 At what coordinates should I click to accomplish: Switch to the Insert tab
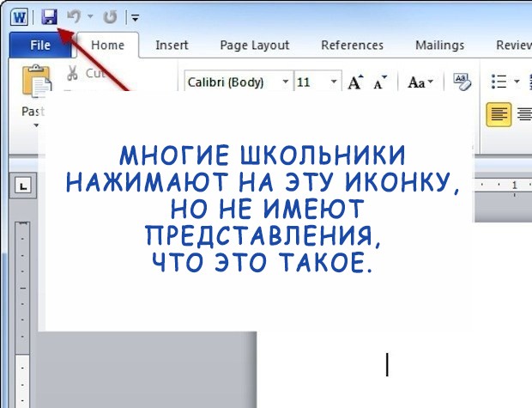coord(172,46)
